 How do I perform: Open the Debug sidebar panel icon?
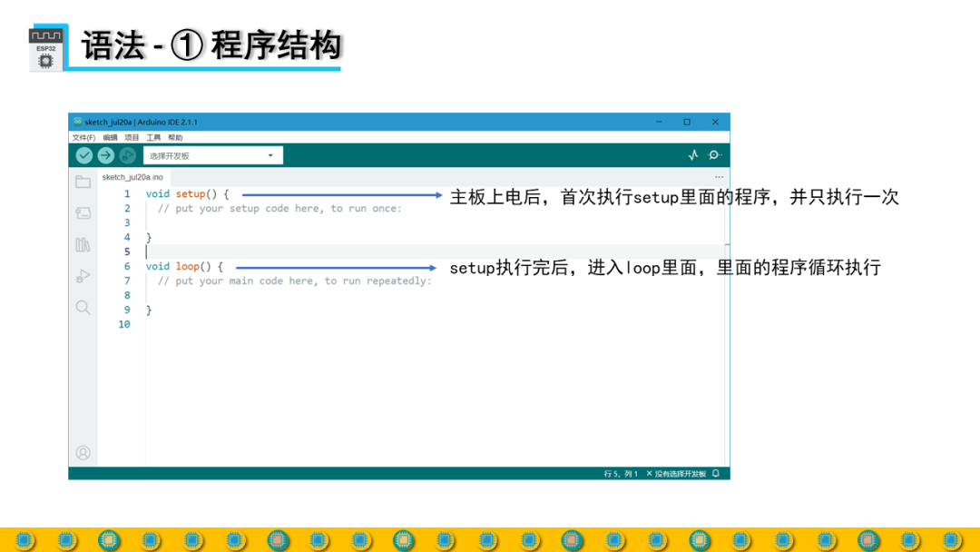83,276
